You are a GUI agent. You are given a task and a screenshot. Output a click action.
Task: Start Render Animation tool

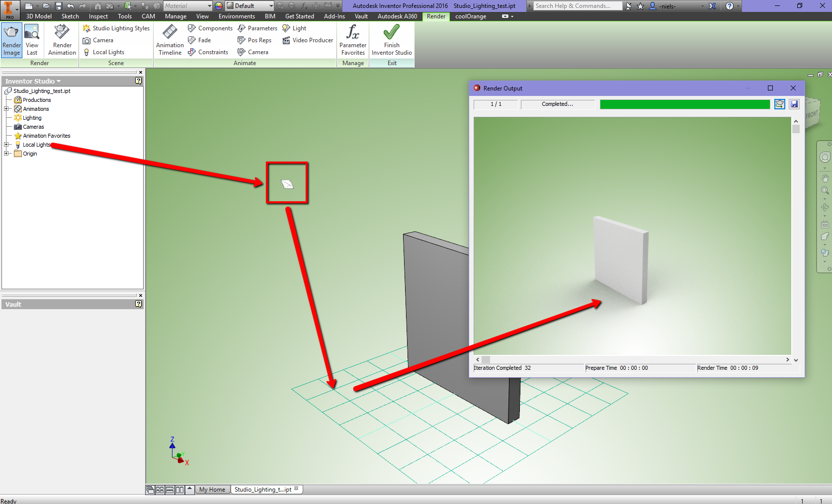[62, 40]
